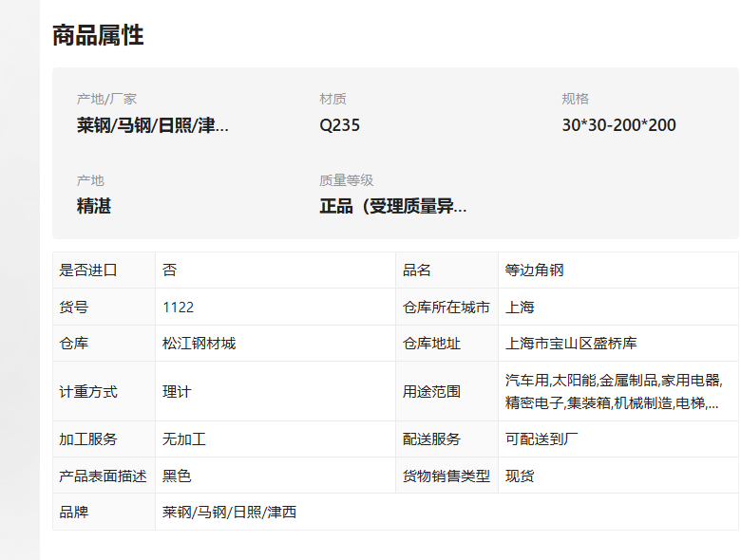Click the 商品属性 heading
741x560 pixels.
point(98,35)
